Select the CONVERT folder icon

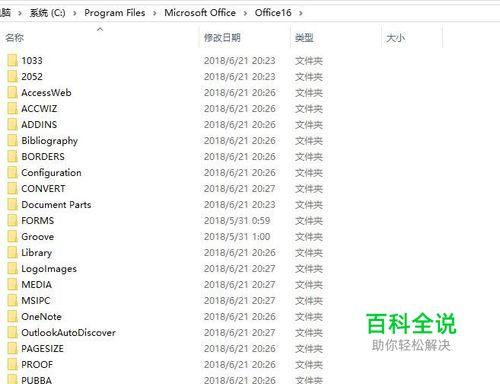click(x=12, y=189)
